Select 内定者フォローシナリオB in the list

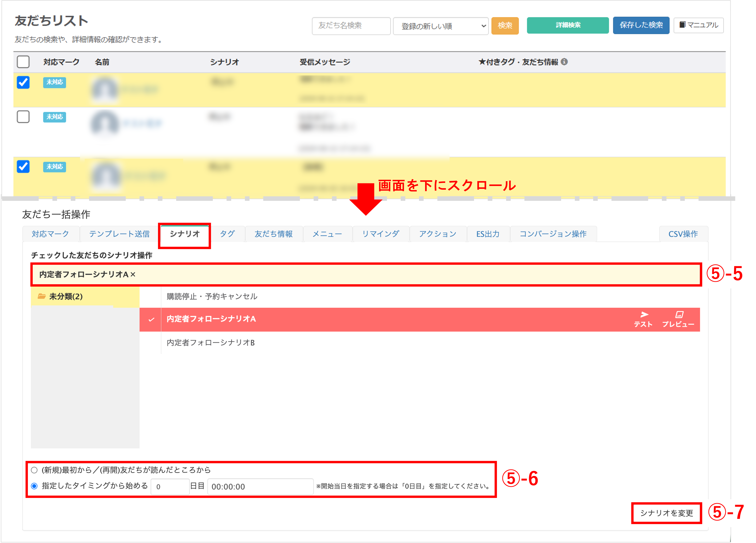coord(211,343)
